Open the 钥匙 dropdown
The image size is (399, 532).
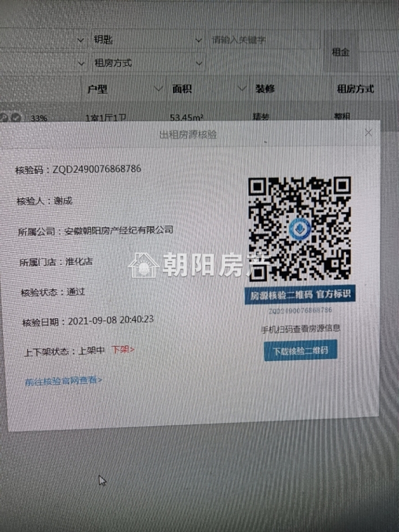147,40
